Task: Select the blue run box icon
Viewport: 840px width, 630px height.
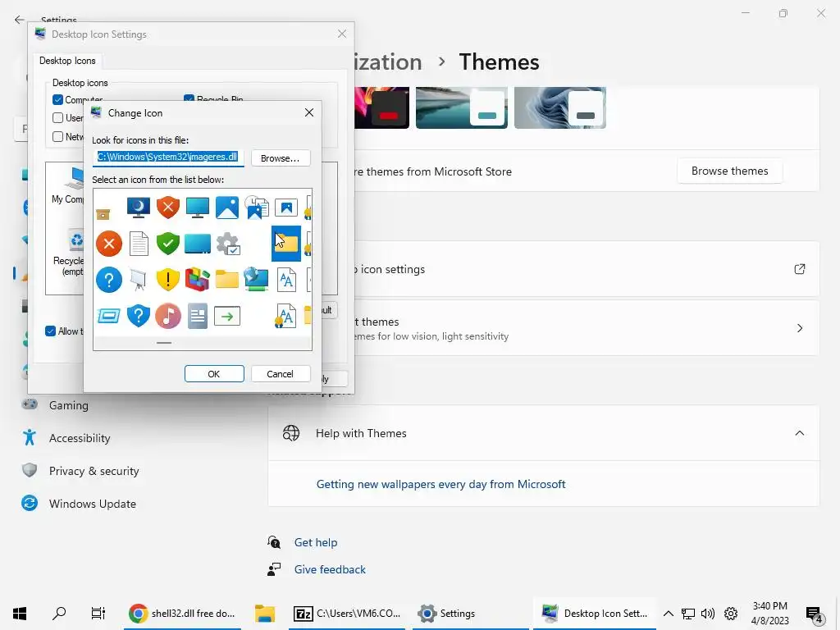Action: click(109, 316)
